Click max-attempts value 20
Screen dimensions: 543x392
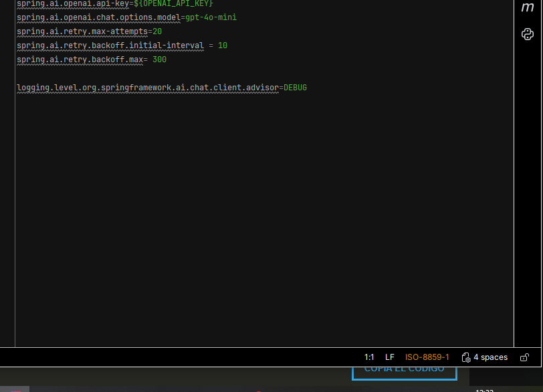pyautogui.click(x=157, y=31)
